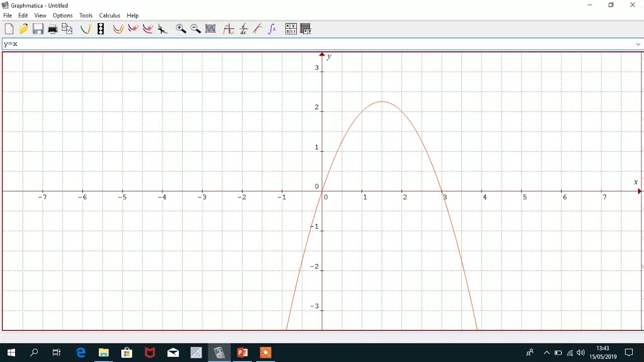Screen dimensions: 644x362
Task: Open PowerPoint from the taskbar
Action: click(243, 352)
